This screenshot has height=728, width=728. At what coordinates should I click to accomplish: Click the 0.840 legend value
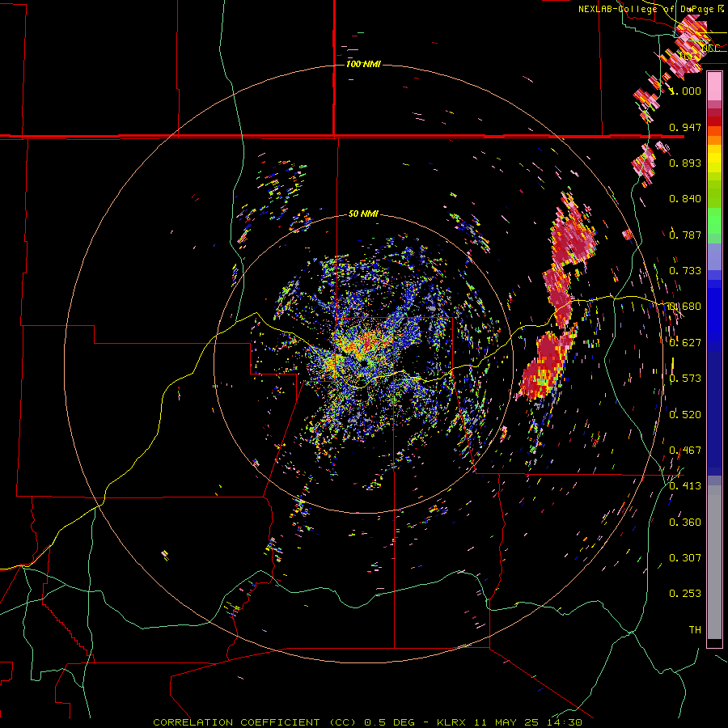click(x=685, y=198)
